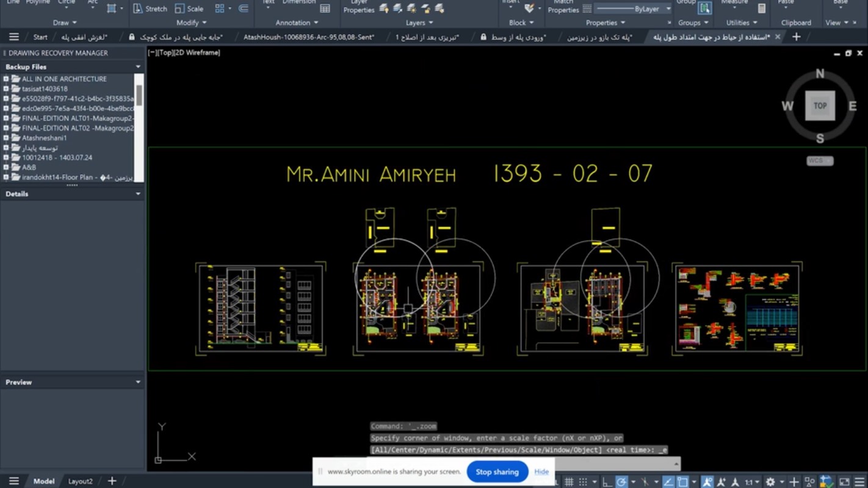Viewport: 868px width, 488px height.
Task: Select the Scale tool
Action: click(189, 9)
